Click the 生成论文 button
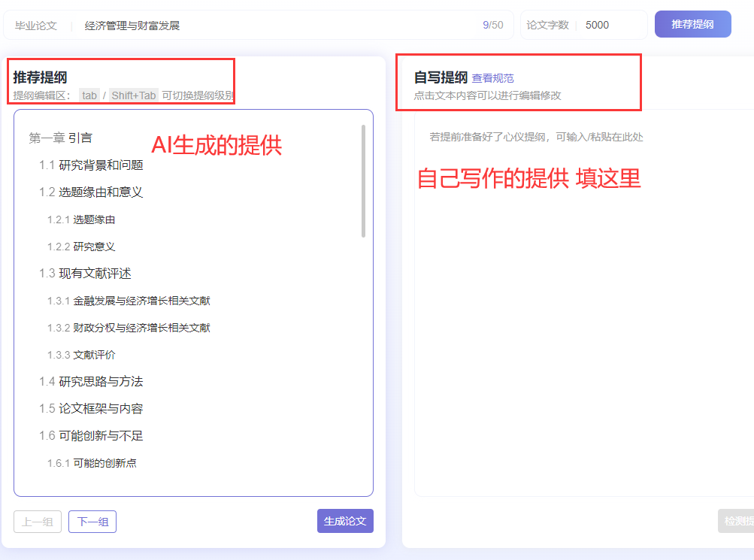 point(345,521)
